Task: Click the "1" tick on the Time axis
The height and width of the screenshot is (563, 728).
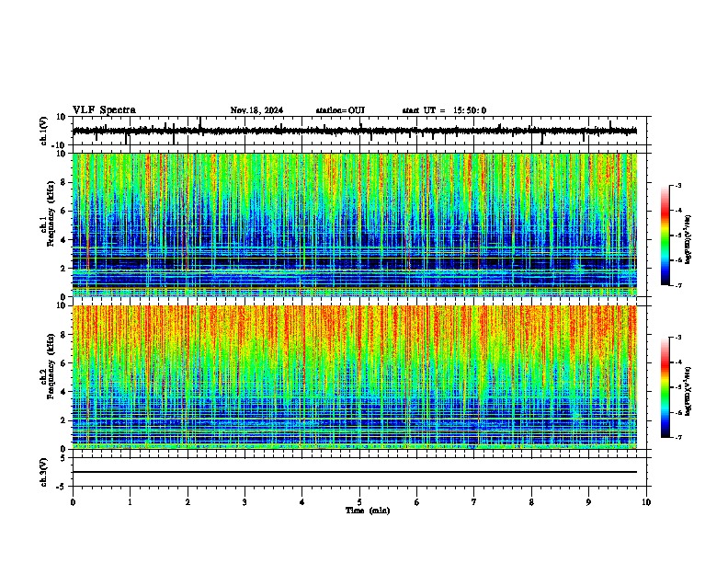Action: click(x=131, y=502)
